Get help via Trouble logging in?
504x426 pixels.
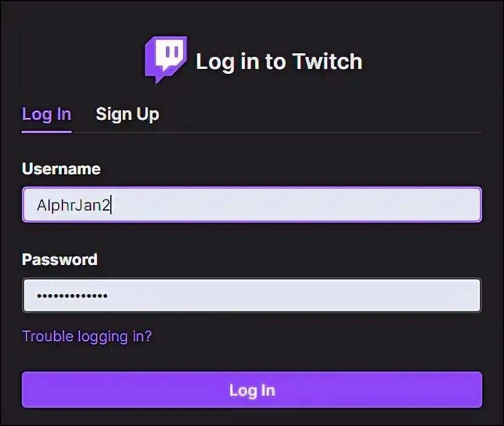(87, 336)
